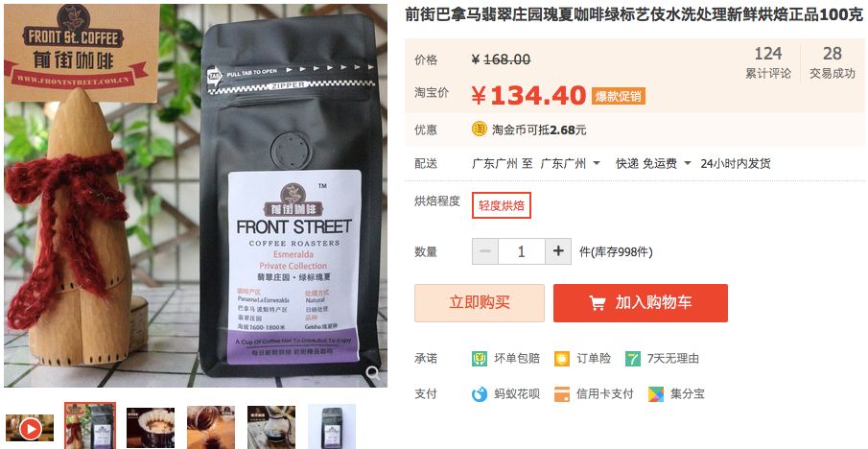Click the 加入购物车 add to cart button
Screen dimensions: 868x449
[641, 303]
